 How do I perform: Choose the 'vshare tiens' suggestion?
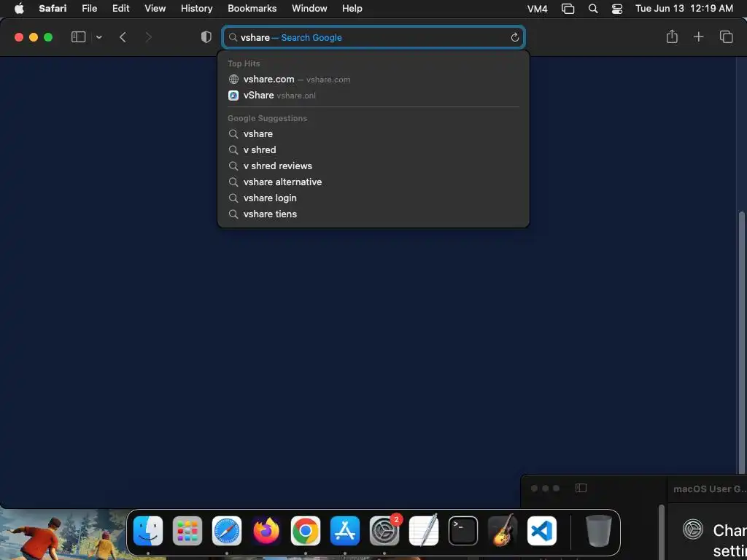point(373,214)
